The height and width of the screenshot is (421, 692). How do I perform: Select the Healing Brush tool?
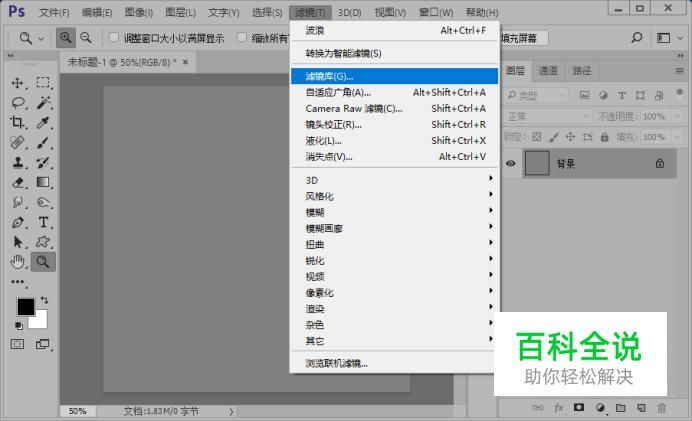pos(17,143)
